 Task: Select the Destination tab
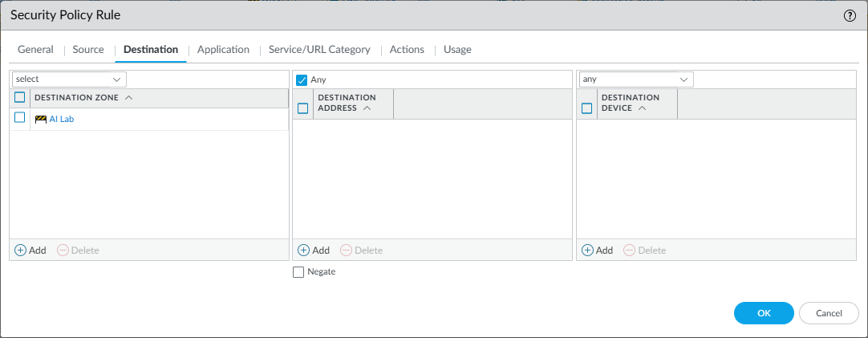tap(151, 49)
